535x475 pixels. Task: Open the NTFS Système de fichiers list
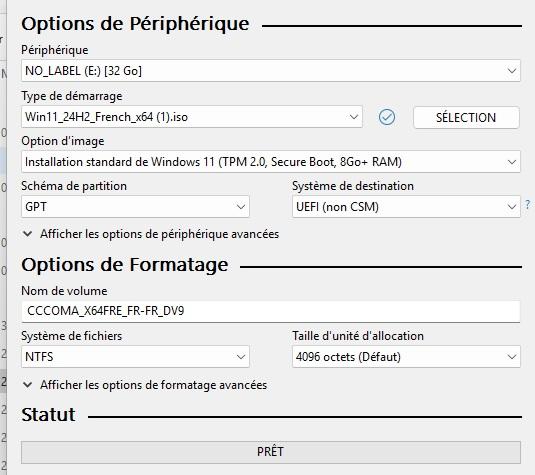pyautogui.click(x=135, y=357)
